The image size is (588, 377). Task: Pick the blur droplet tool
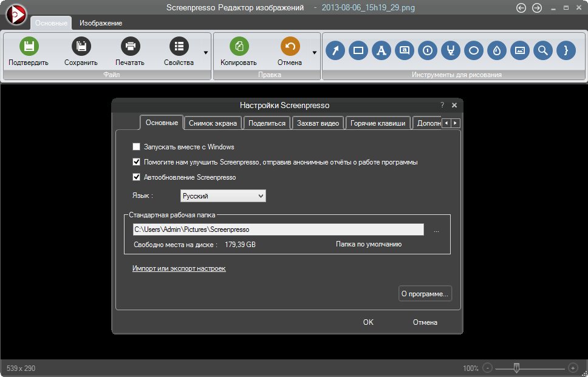pos(496,51)
